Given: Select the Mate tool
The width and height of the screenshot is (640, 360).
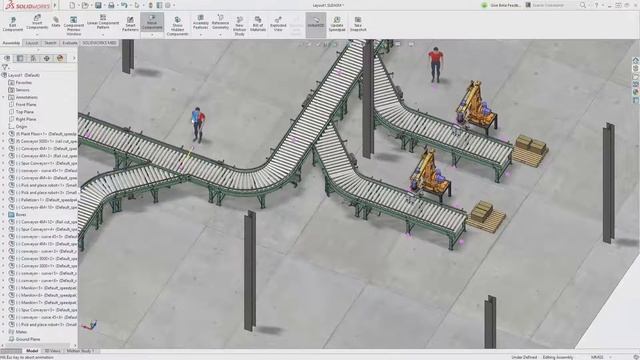Looking at the screenshot, I should point(56,22).
